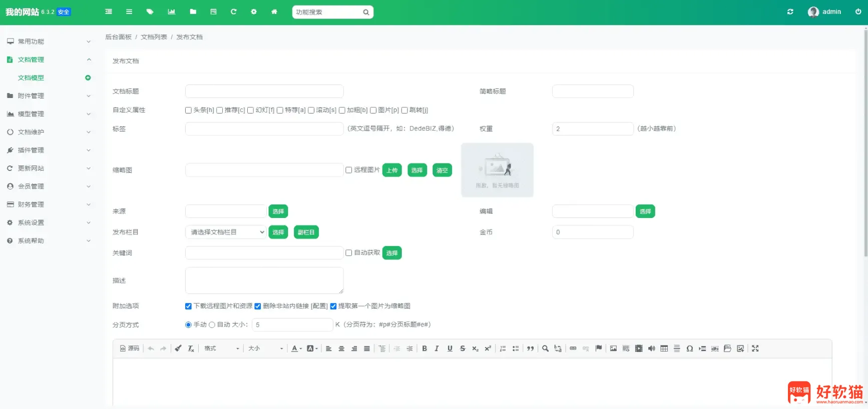Enable the 远程图片 checkbox
Viewport: 868px width, 409px height.
pyautogui.click(x=349, y=170)
